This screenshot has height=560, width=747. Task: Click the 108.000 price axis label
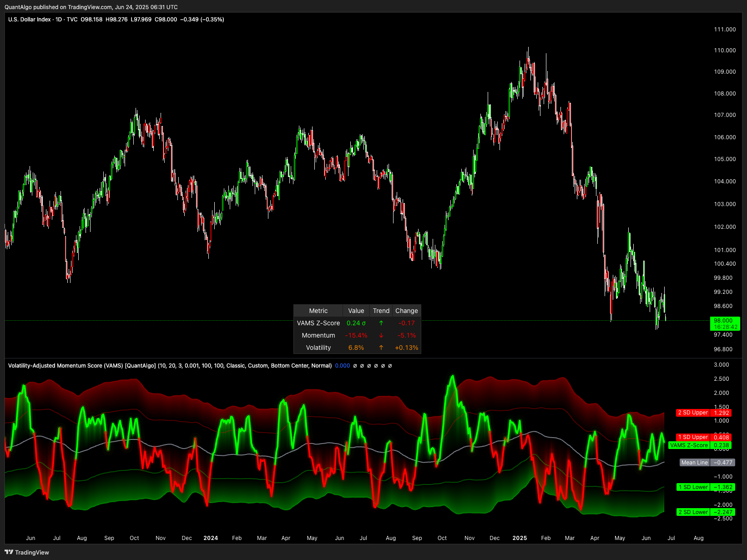725,93
